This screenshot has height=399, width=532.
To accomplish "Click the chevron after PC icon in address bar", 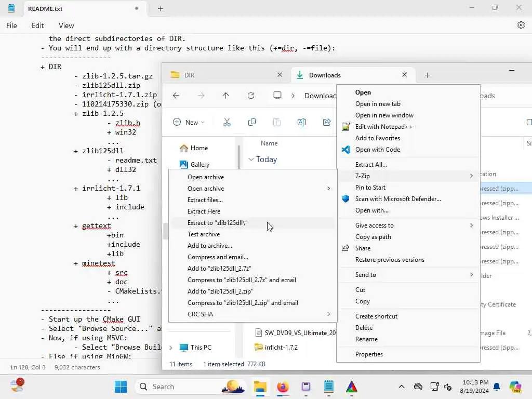I will click(x=293, y=96).
